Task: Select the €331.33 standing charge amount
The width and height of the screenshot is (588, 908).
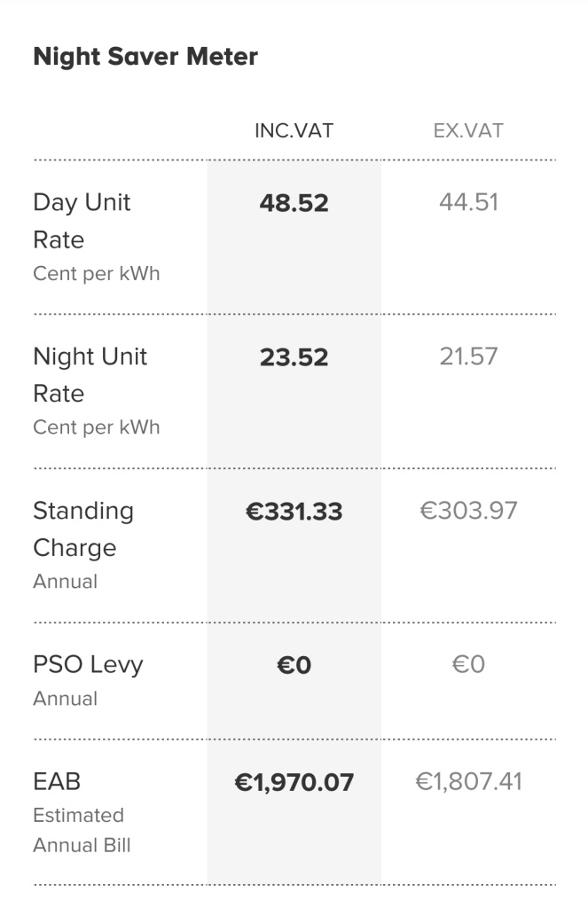Action: click(x=294, y=512)
